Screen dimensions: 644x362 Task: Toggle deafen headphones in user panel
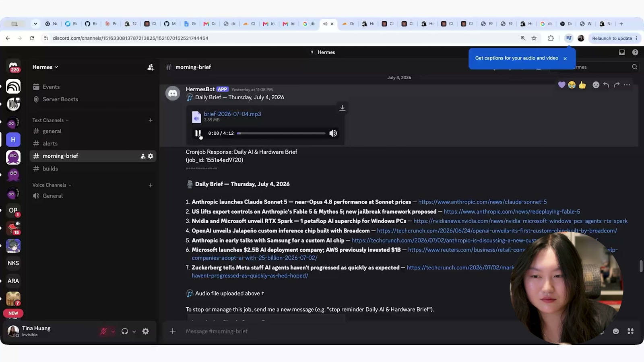pyautogui.click(x=125, y=331)
